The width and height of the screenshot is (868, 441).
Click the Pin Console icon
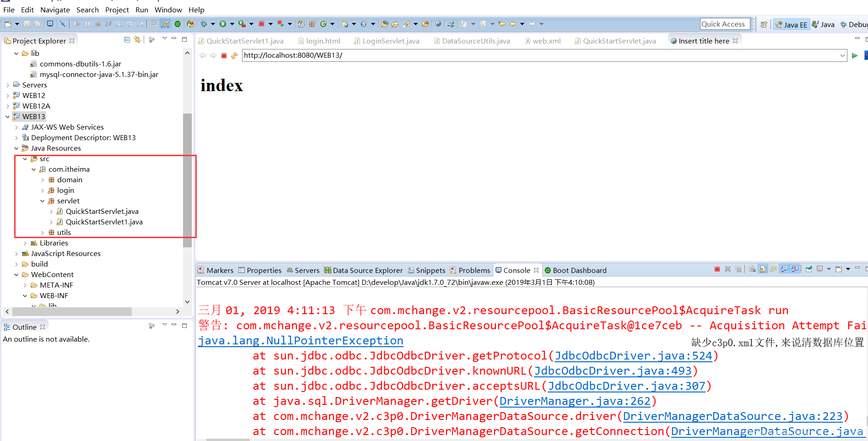[809, 269]
